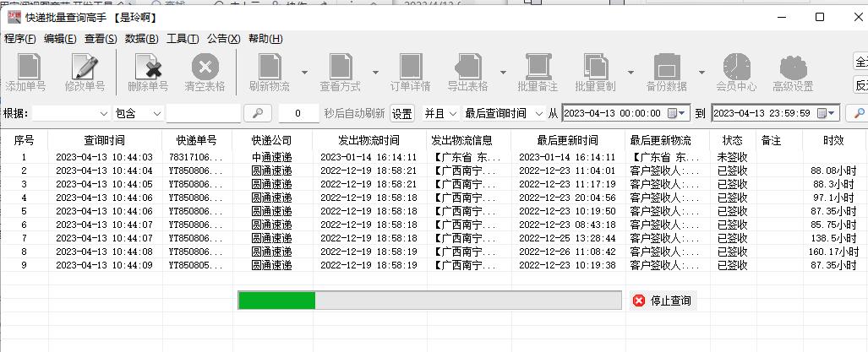Open the 公告(X) menu
Screen dimensions: 868x352
tap(224, 39)
